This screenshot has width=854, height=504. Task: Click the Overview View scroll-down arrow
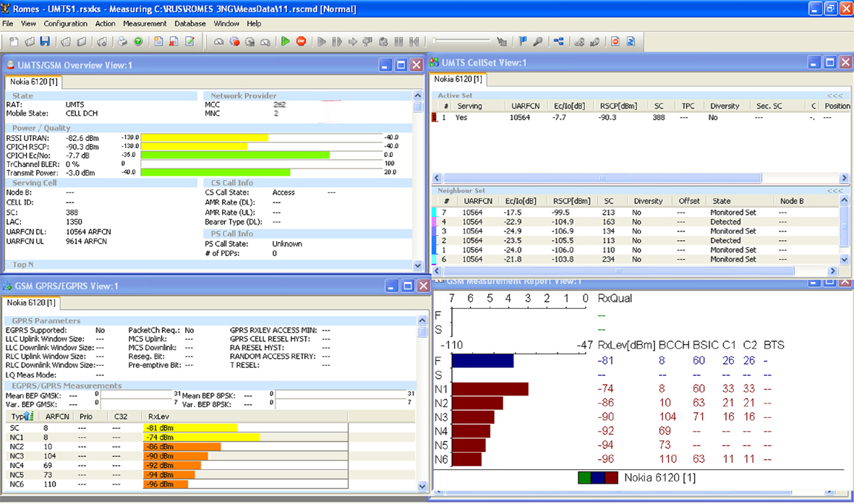pyautogui.click(x=418, y=265)
